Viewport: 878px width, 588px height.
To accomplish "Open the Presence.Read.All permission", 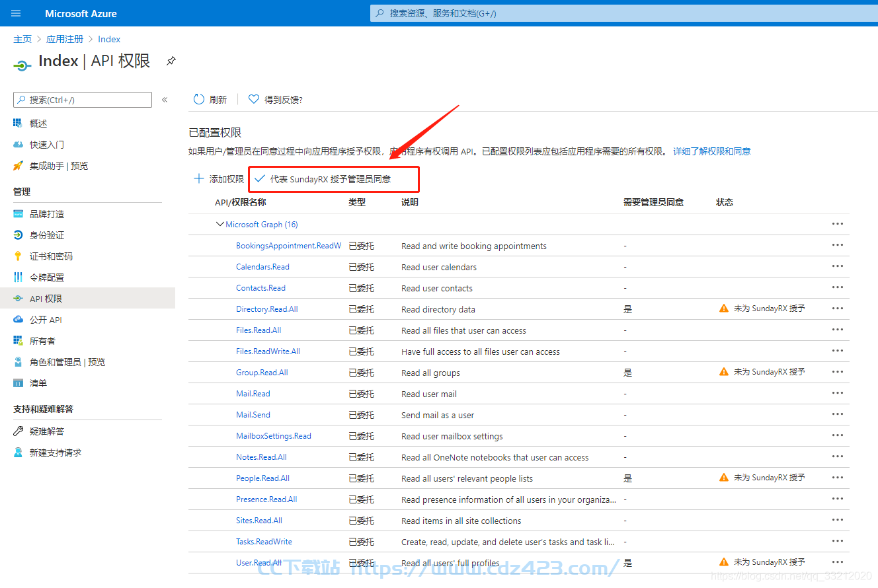I will pyautogui.click(x=266, y=499).
